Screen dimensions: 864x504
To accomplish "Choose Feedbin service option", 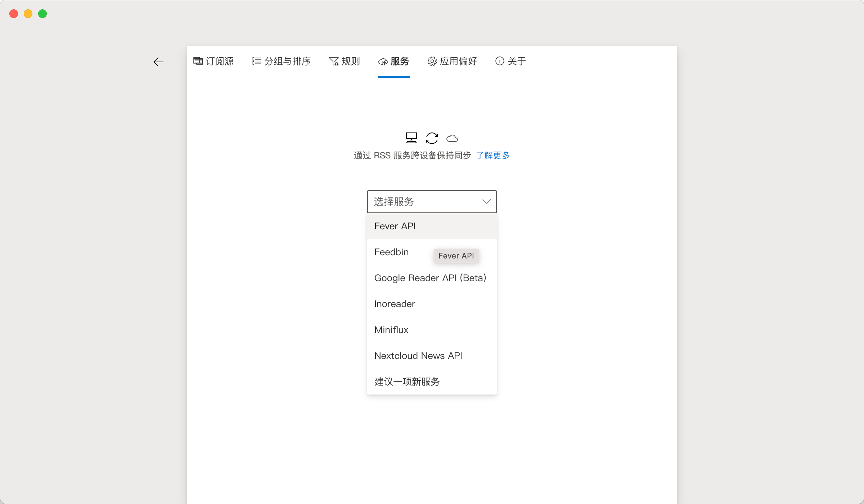I will 391,252.
